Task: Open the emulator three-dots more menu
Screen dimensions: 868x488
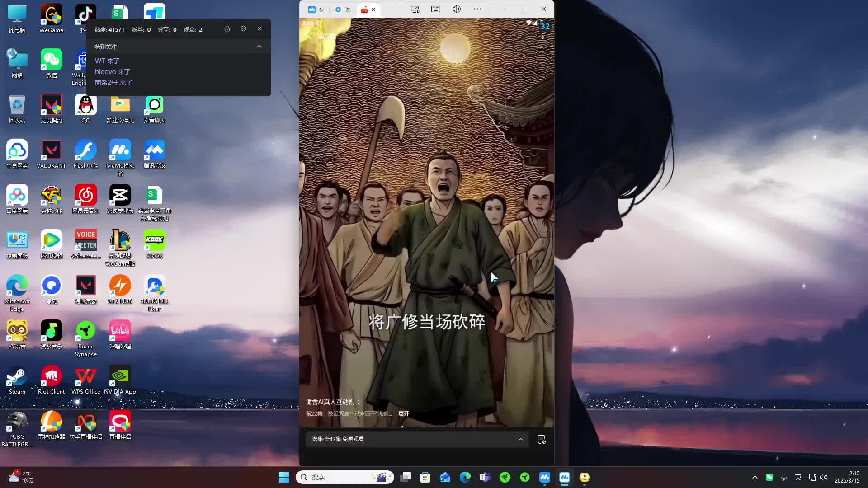Action: tap(477, 9)
